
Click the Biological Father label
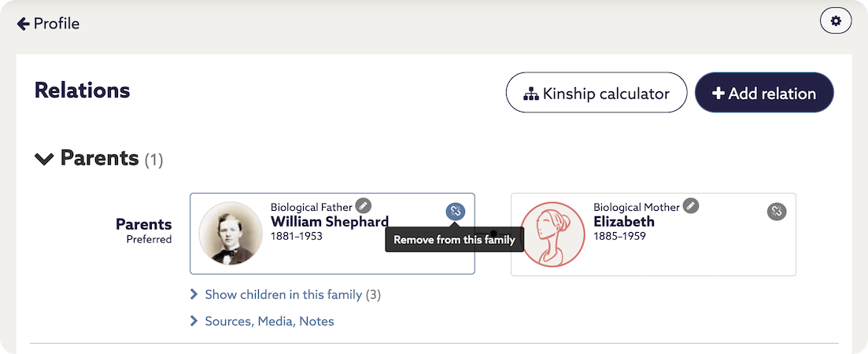311,207
